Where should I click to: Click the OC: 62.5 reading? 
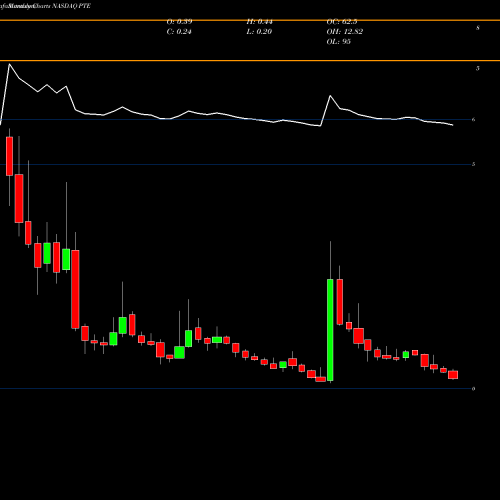[x=342, y=22]
